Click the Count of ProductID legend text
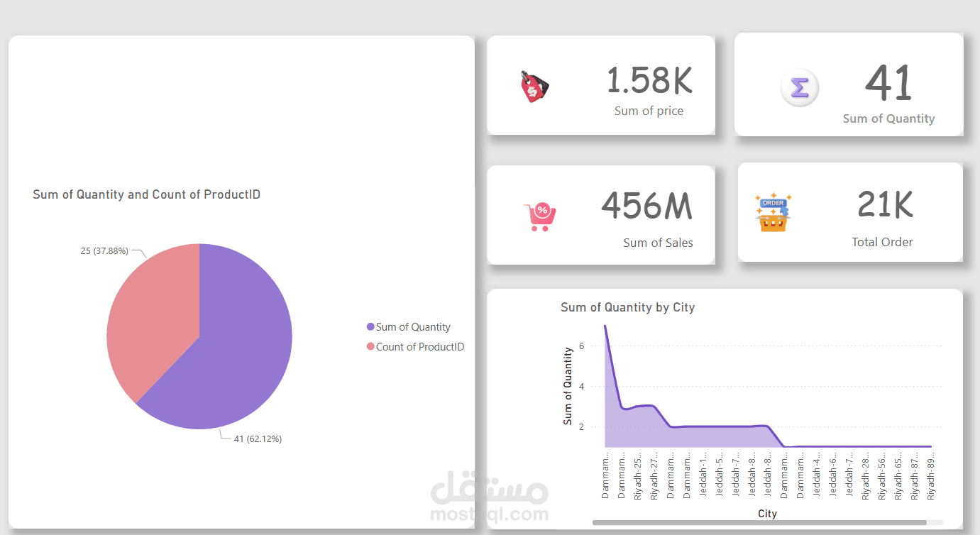This screenshot has width=980, height=535. 420,347
